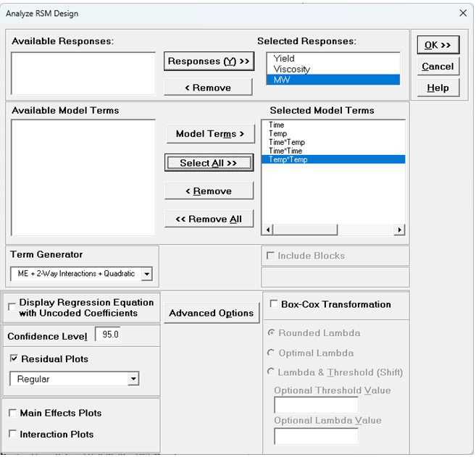Viewport: 476px width, 457px height.
Task: Click the Optional Lambda Value field
Action: (316, 436)
